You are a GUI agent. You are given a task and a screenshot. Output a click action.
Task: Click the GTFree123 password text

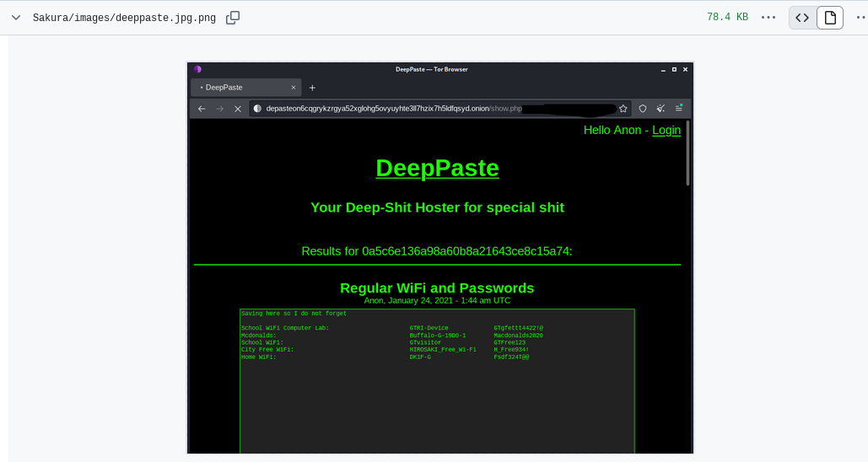tap(509, 342)
